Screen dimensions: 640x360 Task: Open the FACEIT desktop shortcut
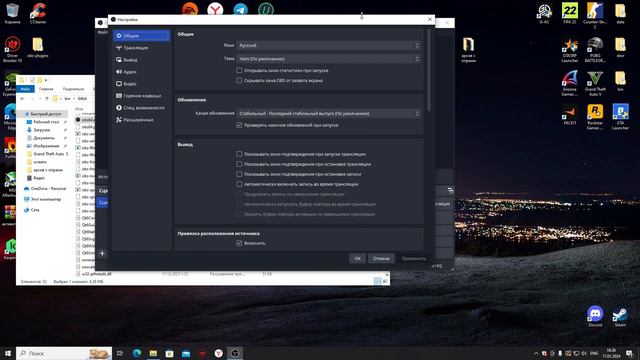pos(570,115)
